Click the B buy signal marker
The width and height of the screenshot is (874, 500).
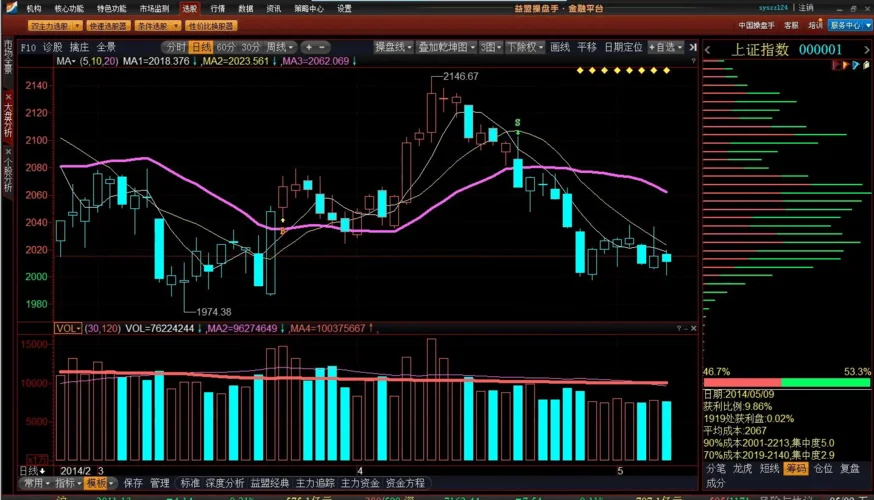pos(283,231)
